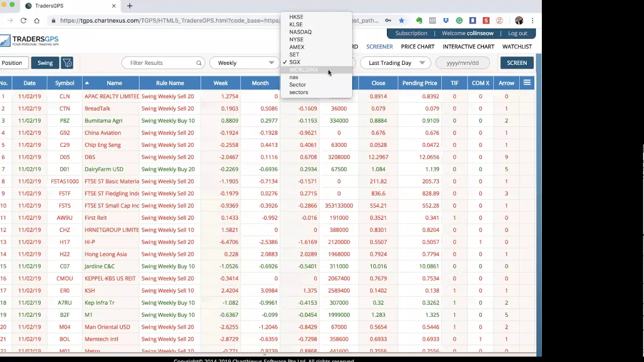Open Chrome three-dot menu
Screen dimensions: 644x362
[532, 21]
